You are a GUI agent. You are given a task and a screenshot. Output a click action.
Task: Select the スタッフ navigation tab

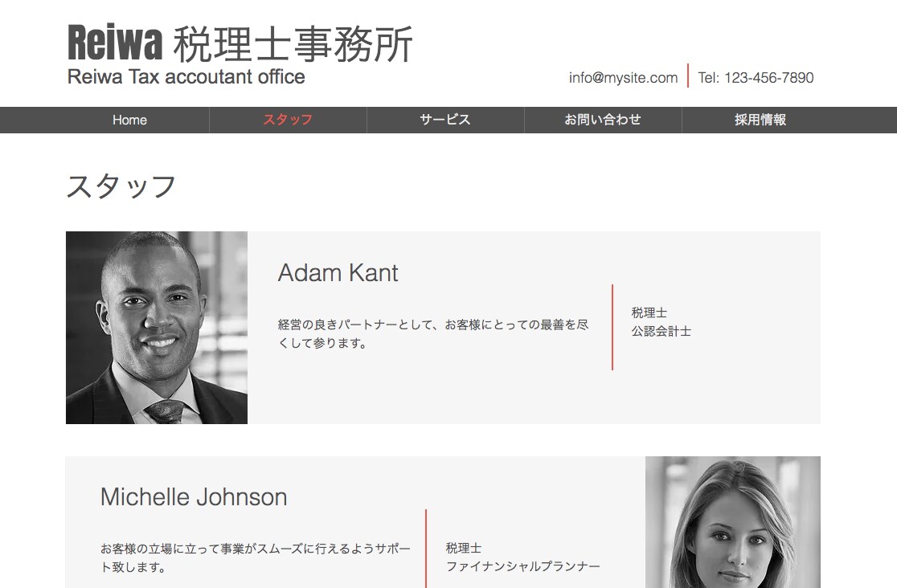click(288, 120)
